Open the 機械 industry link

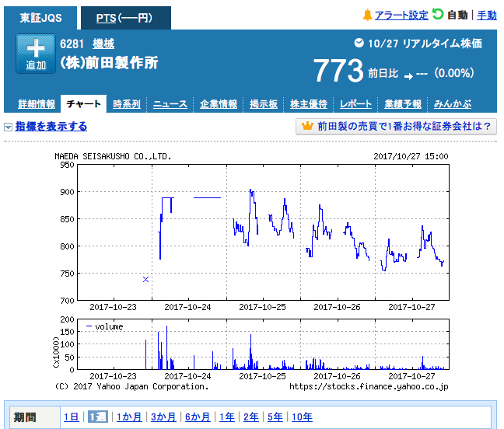(x=103, y=44)
